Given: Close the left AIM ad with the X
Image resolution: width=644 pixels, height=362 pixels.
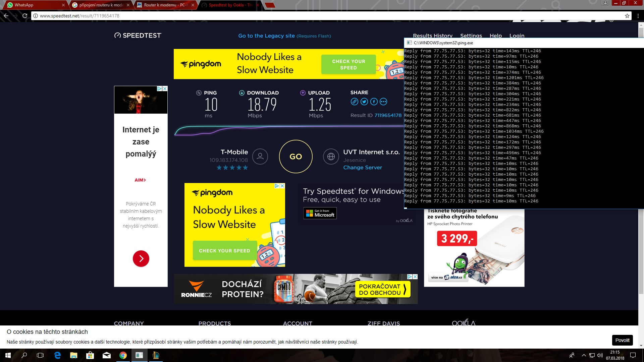Looking at the screenshot, I should click(x=165, y=89).
